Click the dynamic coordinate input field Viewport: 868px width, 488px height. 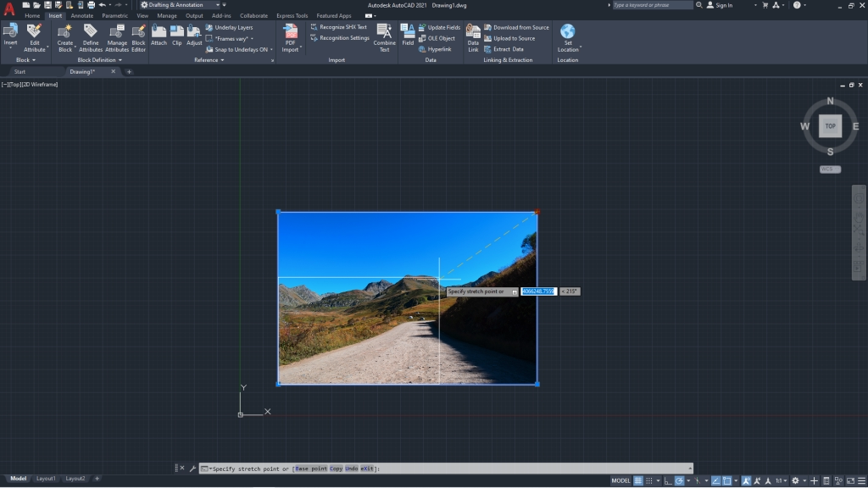[x=539, y=290]
